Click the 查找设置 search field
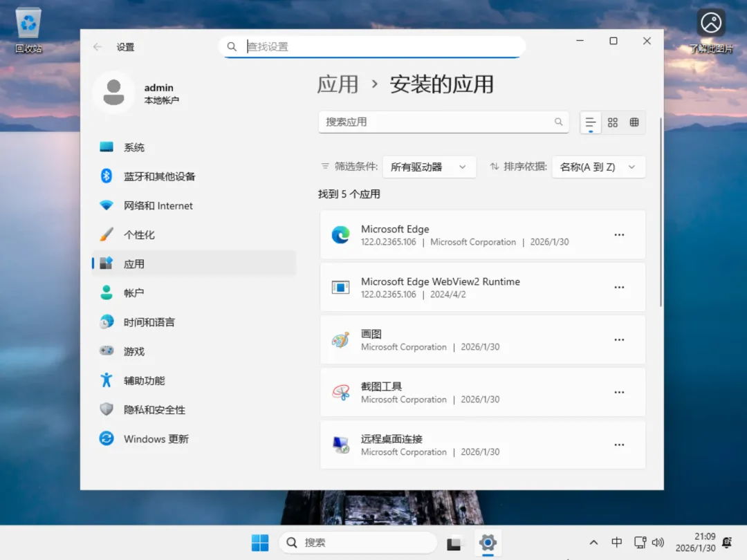 coord(372,47)
